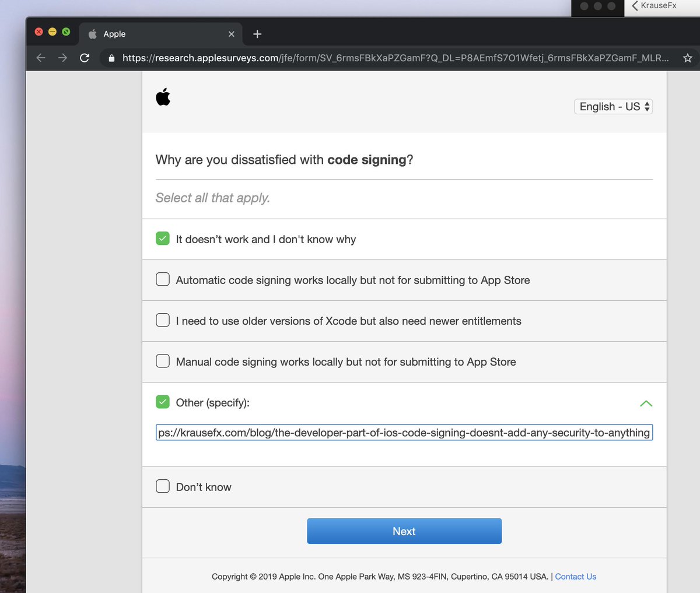
Task: Check "I need to use older versions of Xcode"
Action: (x=163, y=320)
